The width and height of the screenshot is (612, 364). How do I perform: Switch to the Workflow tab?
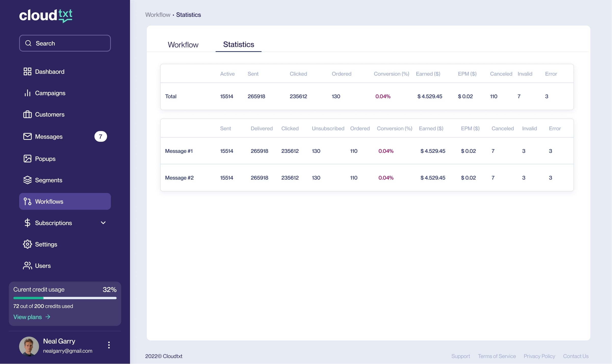[183, 45]
